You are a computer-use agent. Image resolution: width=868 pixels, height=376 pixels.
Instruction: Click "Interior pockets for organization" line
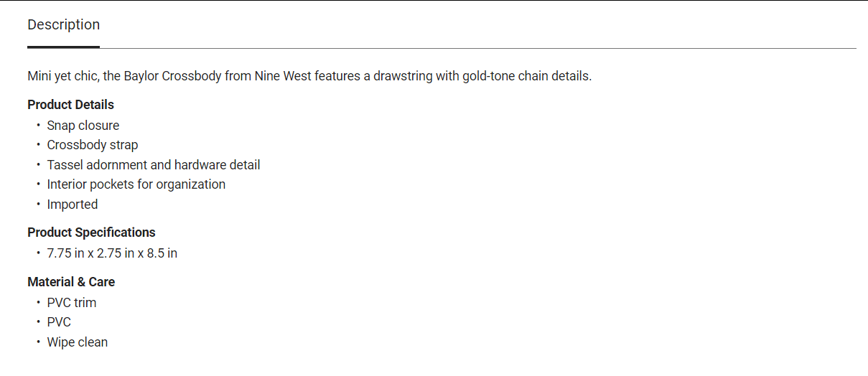pyautogui.click(x=136, y=184)
